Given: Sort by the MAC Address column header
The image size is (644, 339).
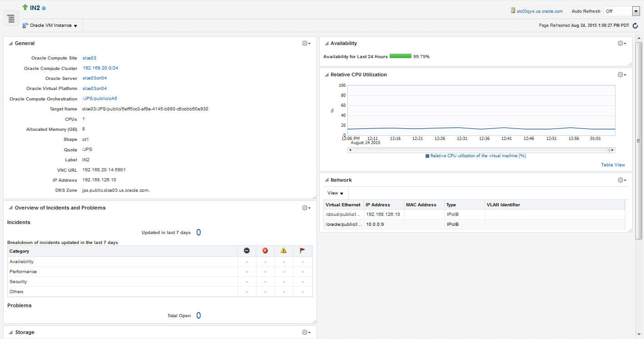Looking at the screenshot, I should click(424, 205).
